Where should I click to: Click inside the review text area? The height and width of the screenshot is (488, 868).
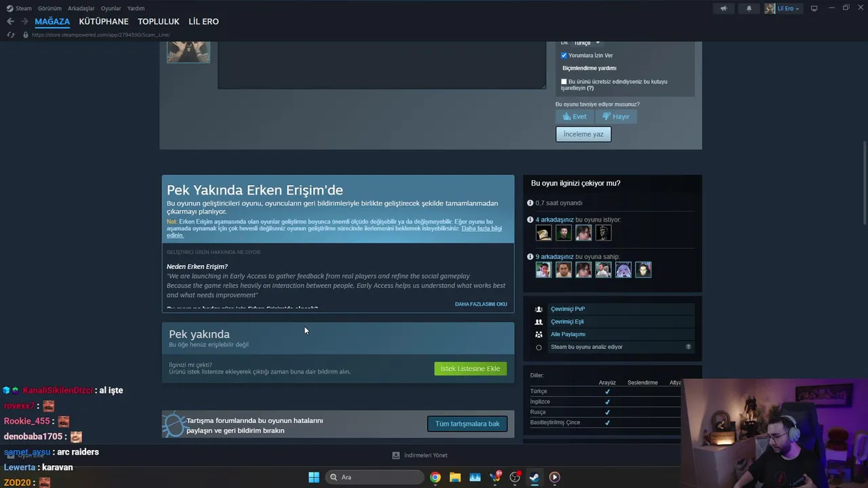click(382, 65)
